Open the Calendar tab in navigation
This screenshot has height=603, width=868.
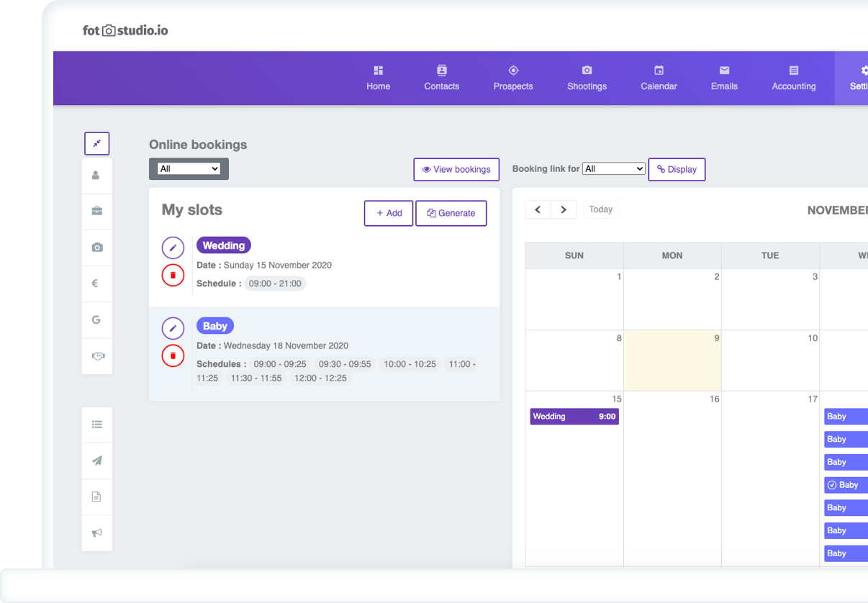click(659, 78)
